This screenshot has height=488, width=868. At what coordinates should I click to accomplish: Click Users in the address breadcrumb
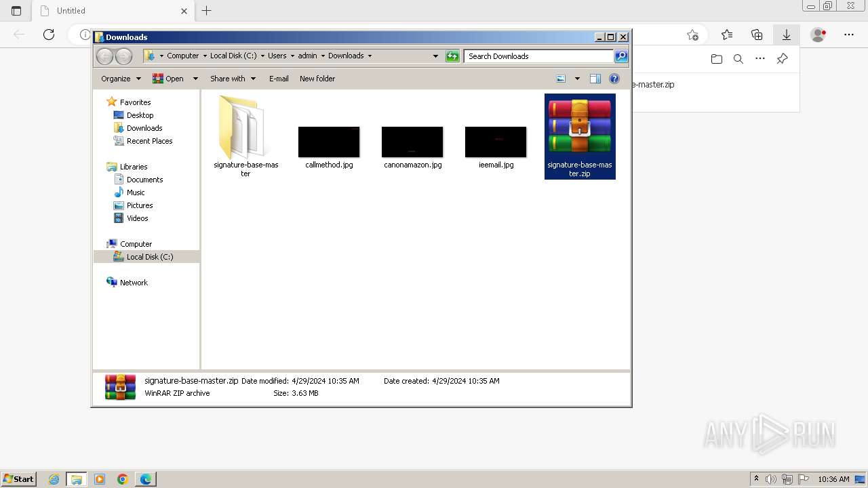pyautogui.click(x=277, y=56)
